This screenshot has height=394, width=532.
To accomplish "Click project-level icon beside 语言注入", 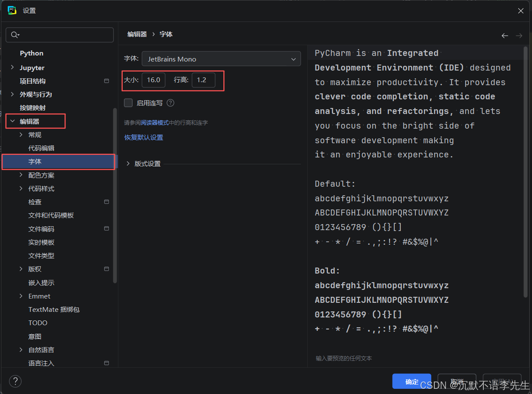I will (x=107, y=363).
